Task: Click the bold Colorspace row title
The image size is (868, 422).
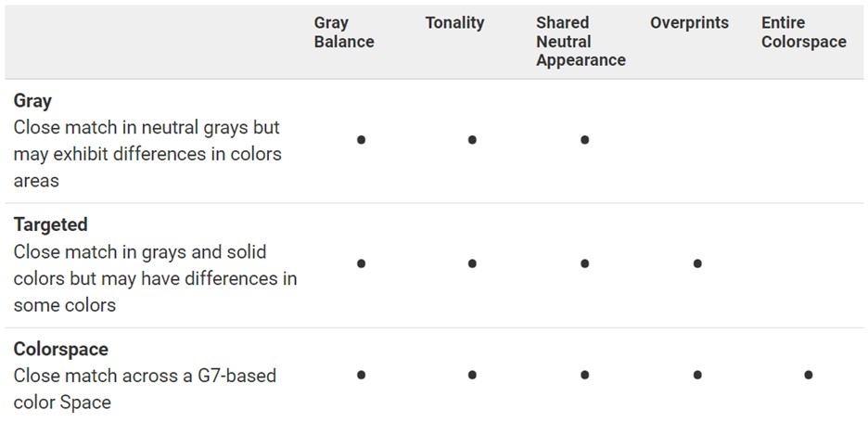Action: coord(60,350)
